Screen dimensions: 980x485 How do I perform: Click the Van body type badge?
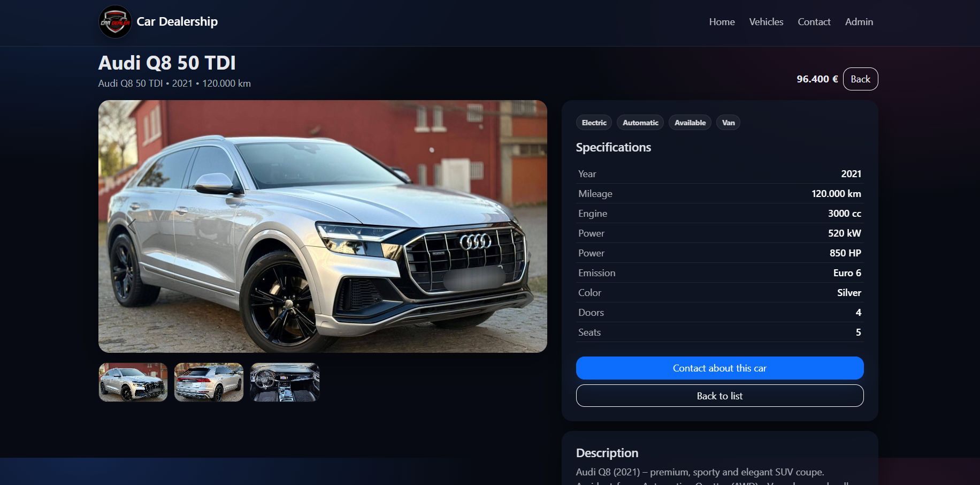[x=728, y=123]
